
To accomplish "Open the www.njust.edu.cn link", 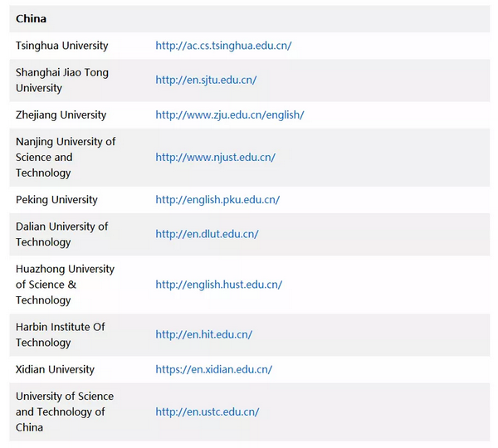I will (215, 157).
